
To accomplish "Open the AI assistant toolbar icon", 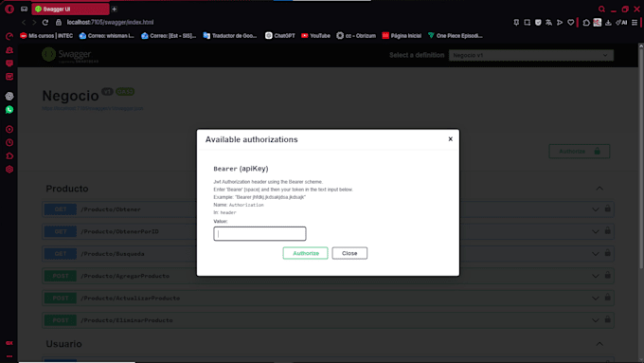I will (621, 22).
